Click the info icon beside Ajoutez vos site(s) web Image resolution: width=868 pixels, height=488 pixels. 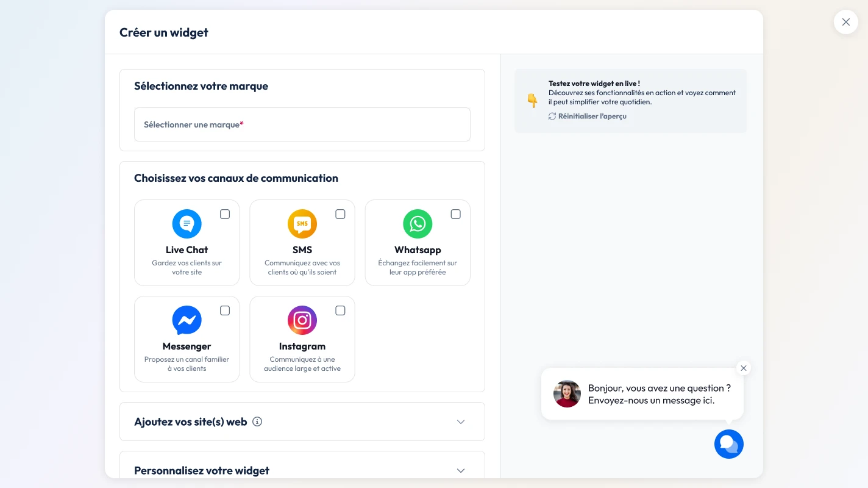click(257, 422)
